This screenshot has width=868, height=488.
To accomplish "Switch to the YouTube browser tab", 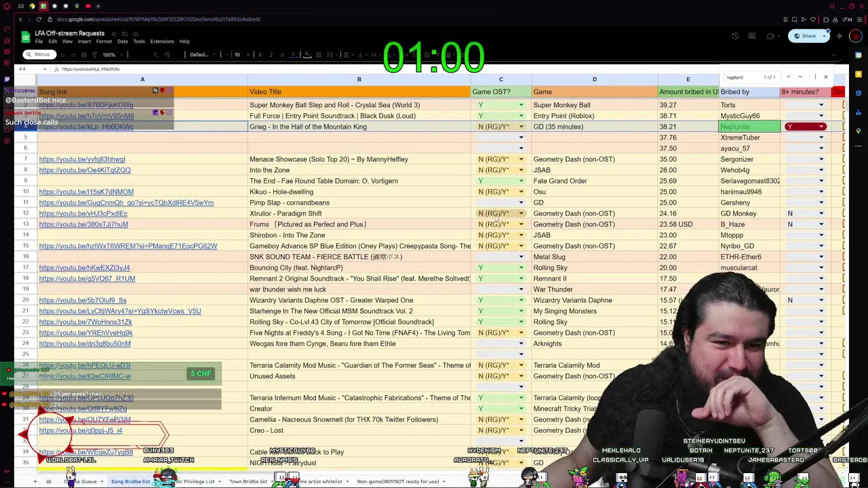I will point(88,6).
